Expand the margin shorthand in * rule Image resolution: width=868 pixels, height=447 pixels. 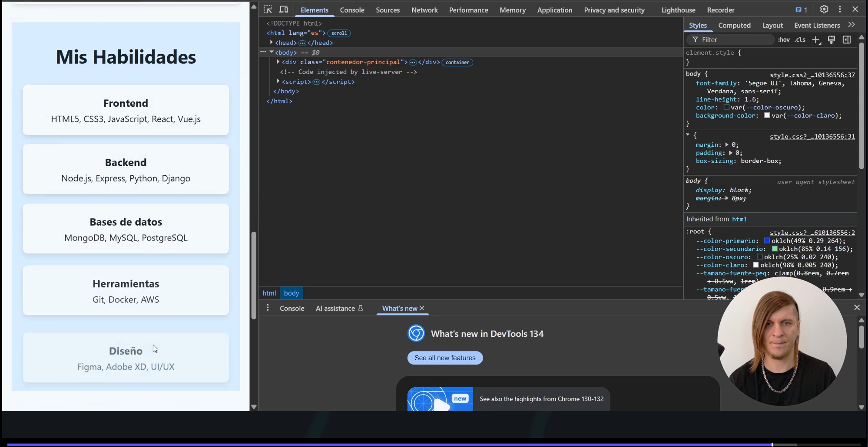(726, 145)
